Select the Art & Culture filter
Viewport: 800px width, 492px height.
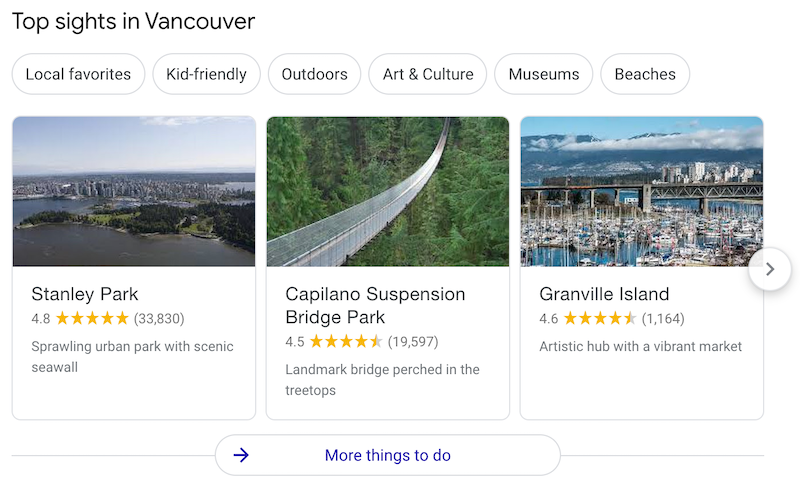coord(427,74)
